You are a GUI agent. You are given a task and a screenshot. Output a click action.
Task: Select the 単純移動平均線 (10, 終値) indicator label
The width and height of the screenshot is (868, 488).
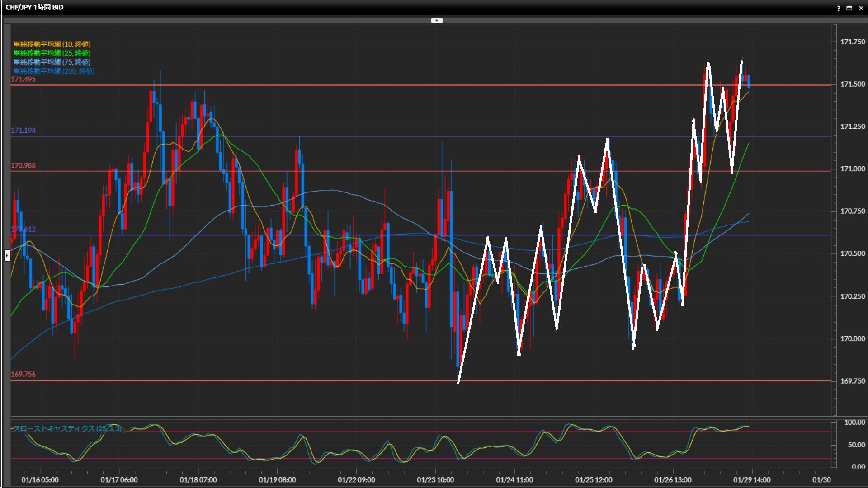point(52,44)
